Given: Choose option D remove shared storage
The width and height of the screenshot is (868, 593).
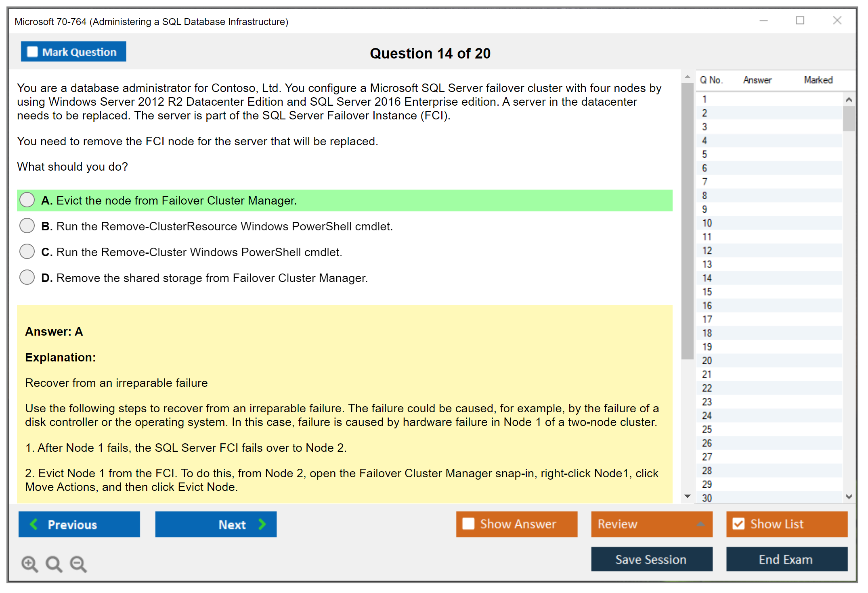Looking at the screenshot, I should point(27,278).
